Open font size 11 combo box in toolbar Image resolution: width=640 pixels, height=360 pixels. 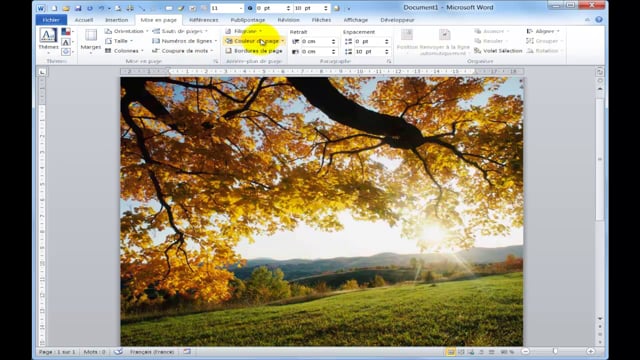click(x=227, y=8)
